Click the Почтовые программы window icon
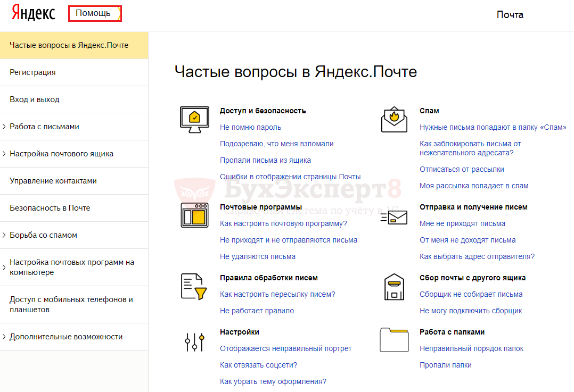Screen dimensions: 574x392 pos(194,215)
